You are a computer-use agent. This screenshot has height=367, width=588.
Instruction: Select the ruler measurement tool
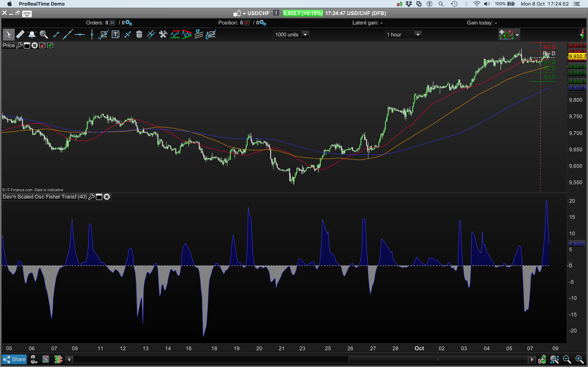point(20,34)
